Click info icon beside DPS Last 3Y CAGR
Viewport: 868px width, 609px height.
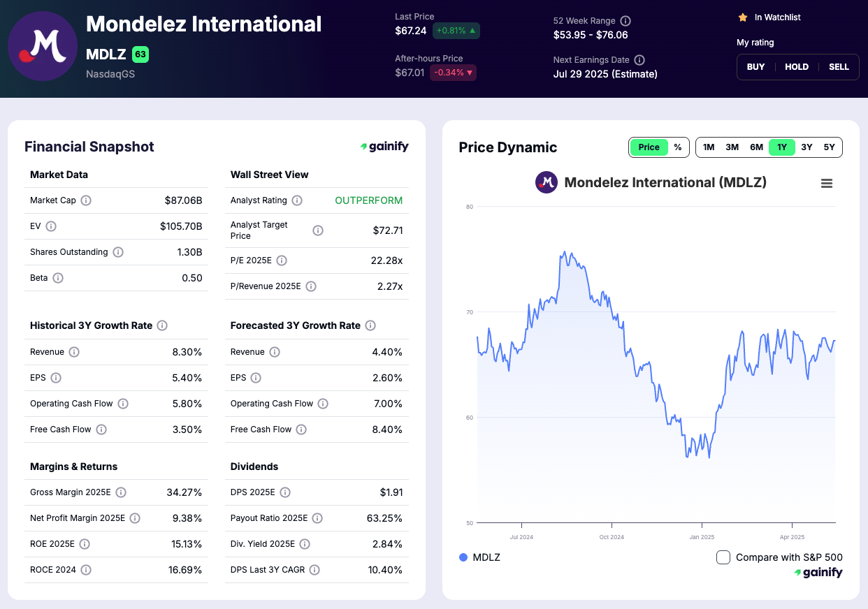point(314,570)
